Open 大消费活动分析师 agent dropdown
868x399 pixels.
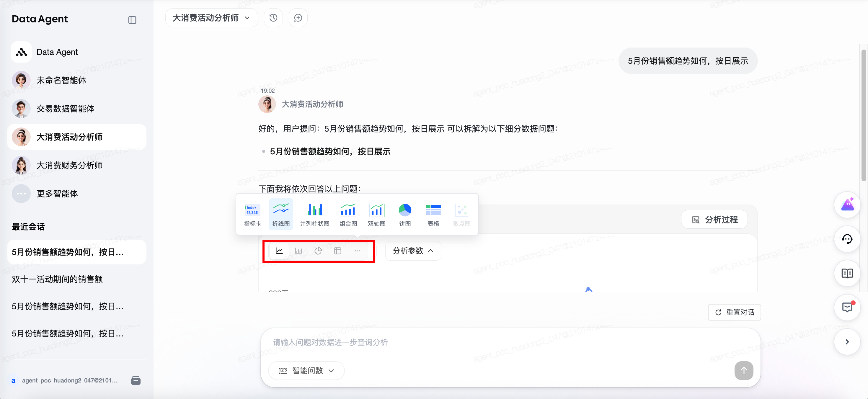click(x=211, y=18)
